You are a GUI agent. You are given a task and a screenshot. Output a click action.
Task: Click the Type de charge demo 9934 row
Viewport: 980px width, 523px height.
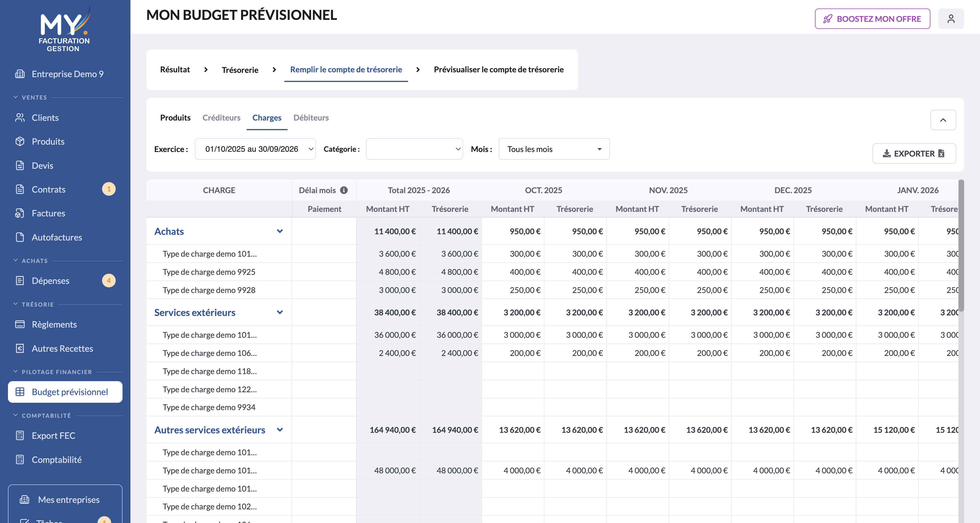tap(209, 407)
